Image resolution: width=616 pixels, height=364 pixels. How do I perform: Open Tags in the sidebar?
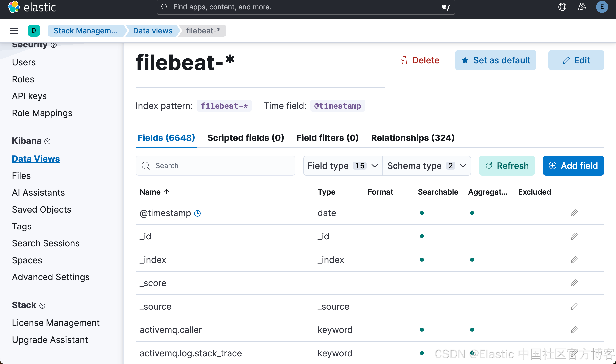pyautogui.click(x=22, y=226)
